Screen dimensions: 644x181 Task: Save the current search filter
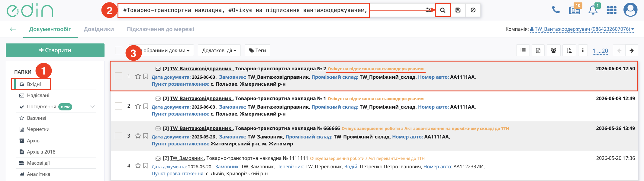458,10
